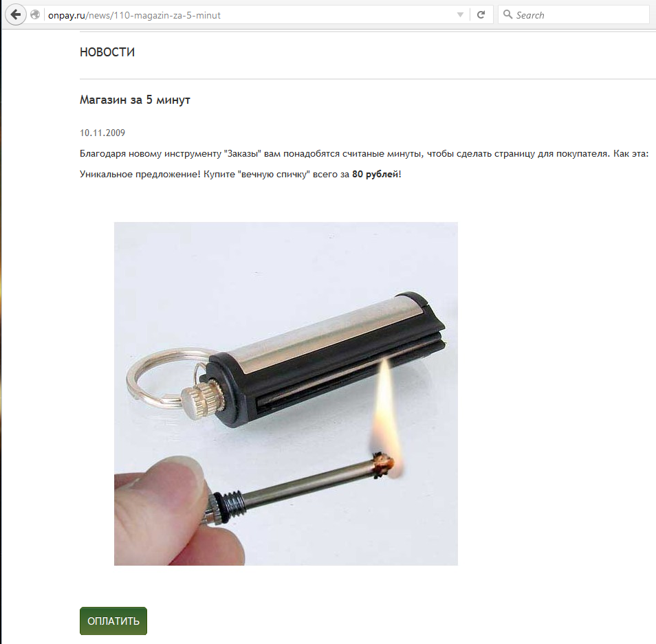Screen dimensions: 656x644
Task: Click the globe site identity icon
Action: pyautogui.click(x=35, y=14)
